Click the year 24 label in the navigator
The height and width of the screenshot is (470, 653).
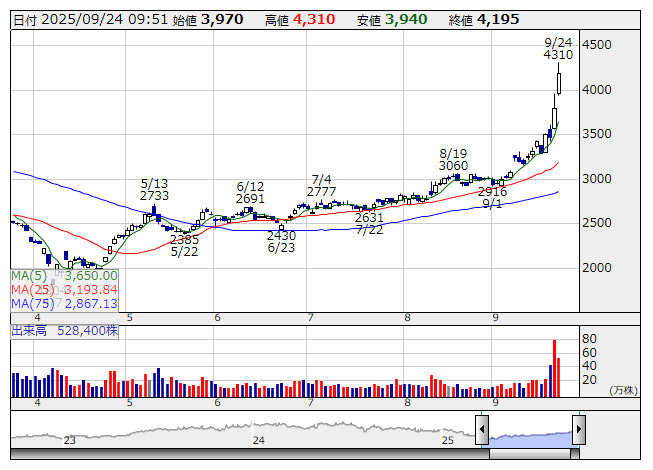(x=258, y=440)
